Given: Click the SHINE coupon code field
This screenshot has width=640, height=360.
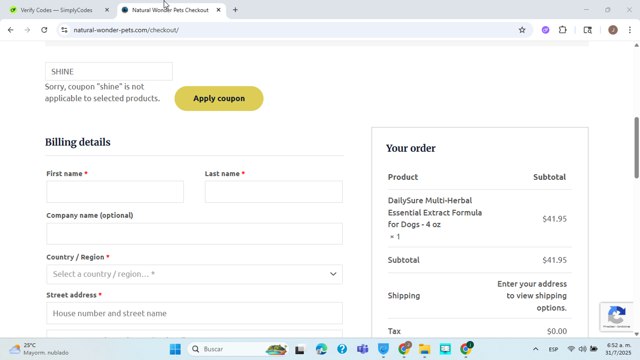Looking at the screenshot, I should (109, 71).
